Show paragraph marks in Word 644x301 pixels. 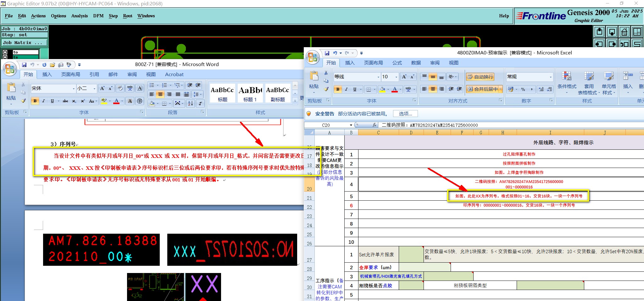tap(200, 103)
